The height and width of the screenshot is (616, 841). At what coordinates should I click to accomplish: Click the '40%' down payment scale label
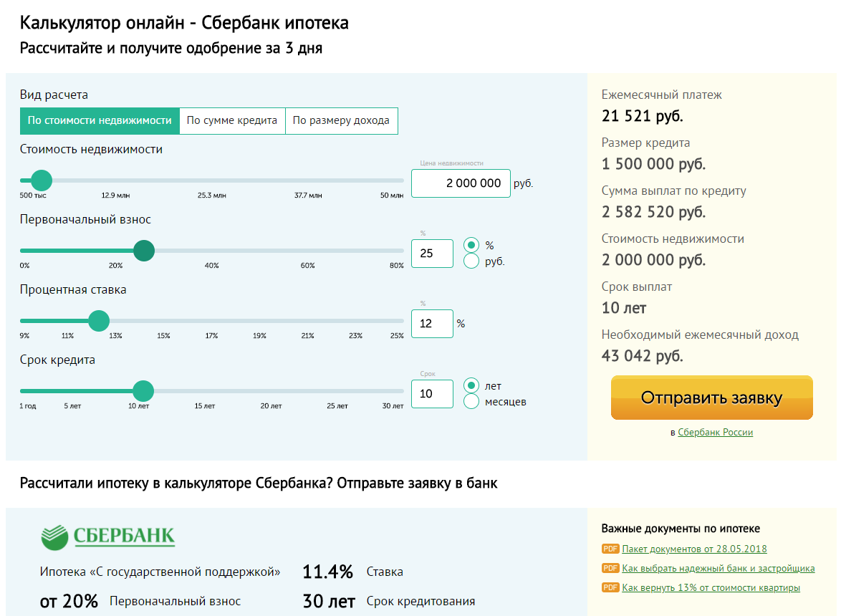click(212, 265)
